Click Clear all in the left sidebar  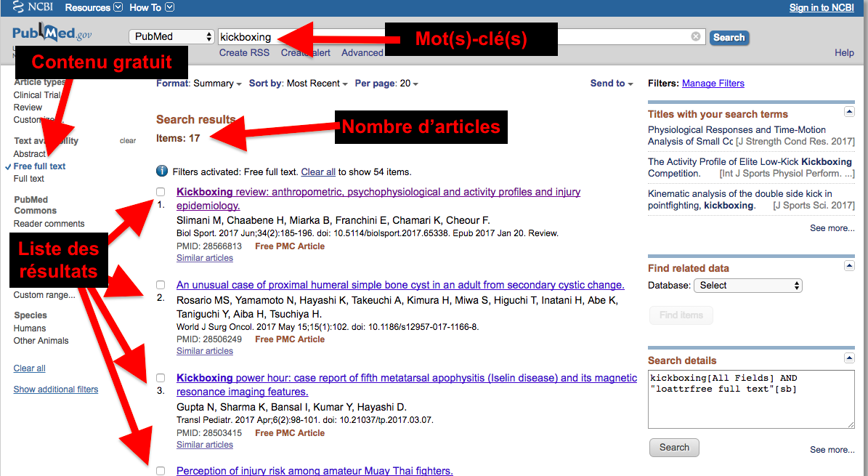pos(29,368)
